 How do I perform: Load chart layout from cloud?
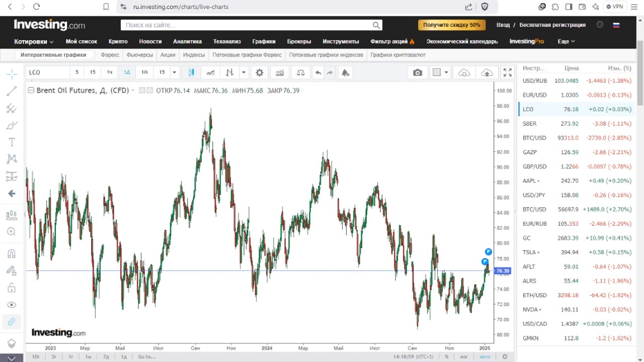[464, 72]
